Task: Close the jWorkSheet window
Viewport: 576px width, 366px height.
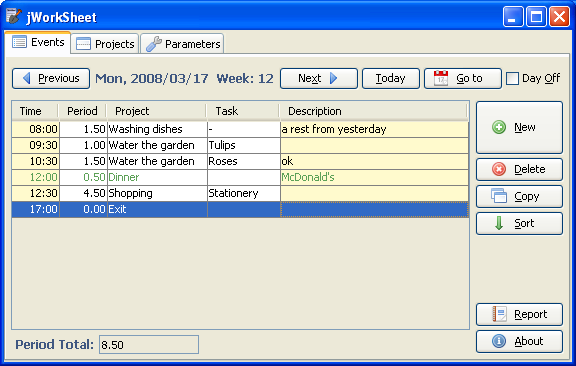Action: click(x=559, y=17)
